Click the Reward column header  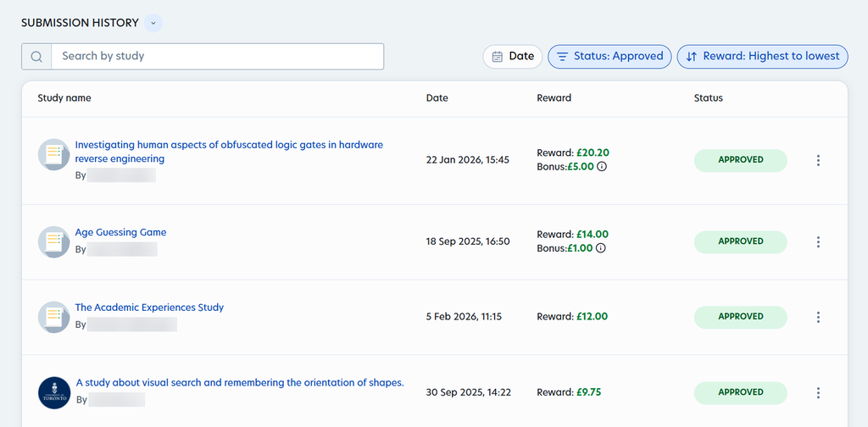pyautogui.click(x=554, y=98)
